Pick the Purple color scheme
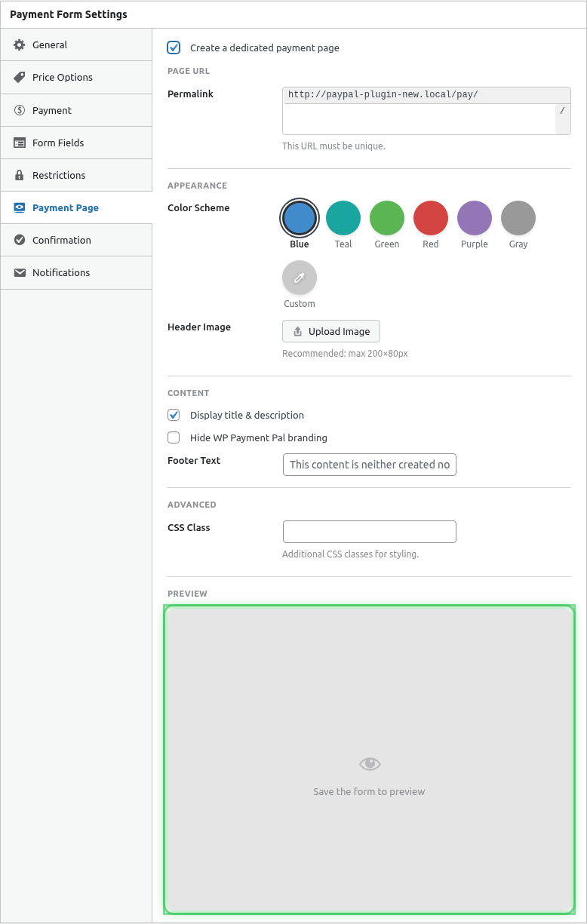587x924 pixels. click(474, 217)
